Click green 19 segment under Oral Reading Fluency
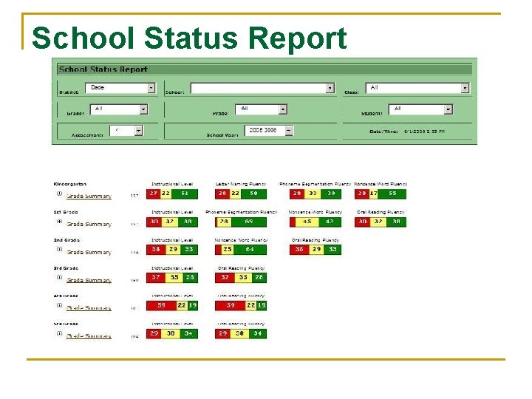The width and height of the screenshot is (532, 399). pos(262,306)
